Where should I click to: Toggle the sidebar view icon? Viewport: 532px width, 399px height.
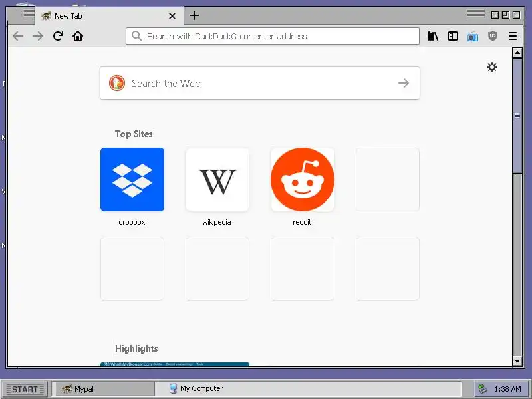pyautogui.click(x=453, y=36)
